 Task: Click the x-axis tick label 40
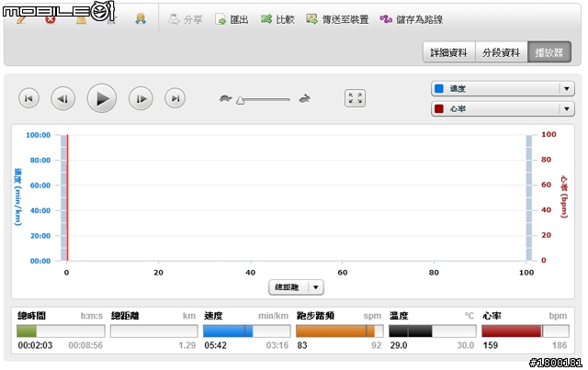point(251,273)
